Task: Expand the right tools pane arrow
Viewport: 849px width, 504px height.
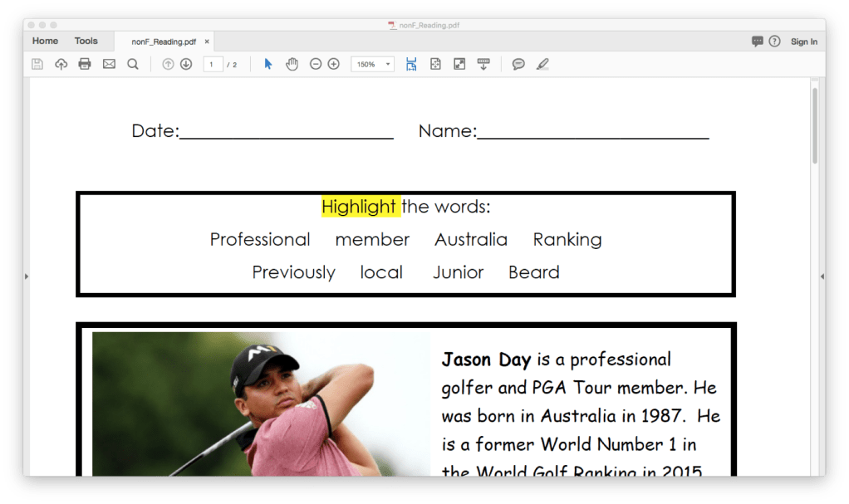Action: click(822, 276)
